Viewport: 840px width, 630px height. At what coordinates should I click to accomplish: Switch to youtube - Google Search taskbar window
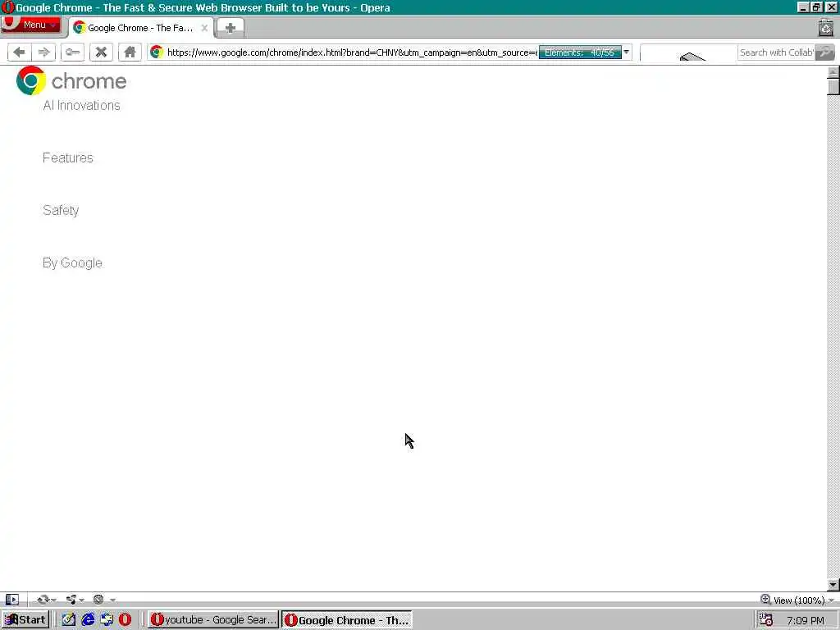click(212, 620)
